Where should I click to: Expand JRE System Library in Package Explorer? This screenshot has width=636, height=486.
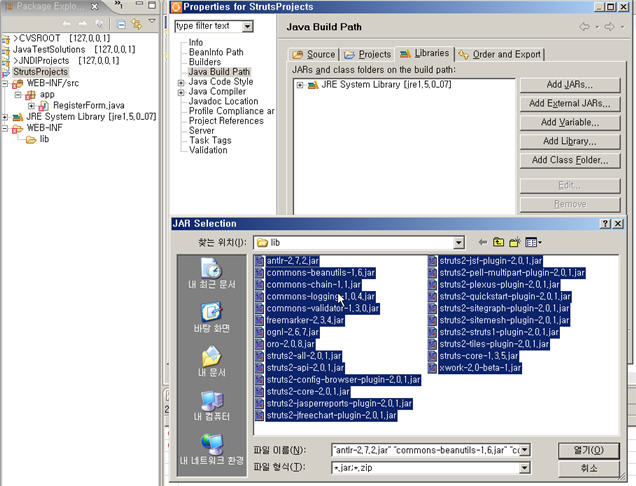click(5, 117)
